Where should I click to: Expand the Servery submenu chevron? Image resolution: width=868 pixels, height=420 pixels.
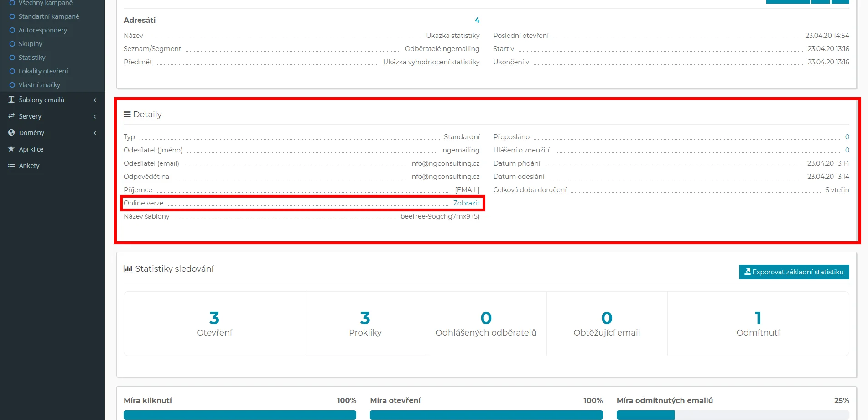pos(95,116)
